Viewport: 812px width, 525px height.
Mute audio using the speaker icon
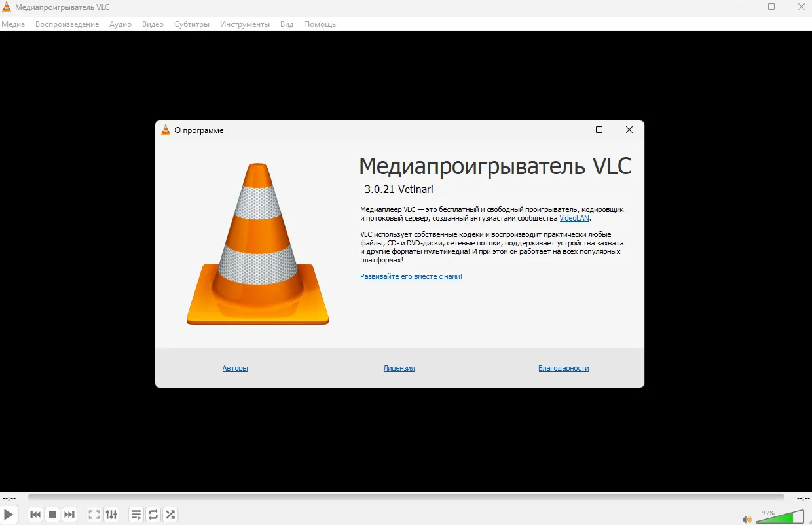pyautogui.click(x=747, y=520)
